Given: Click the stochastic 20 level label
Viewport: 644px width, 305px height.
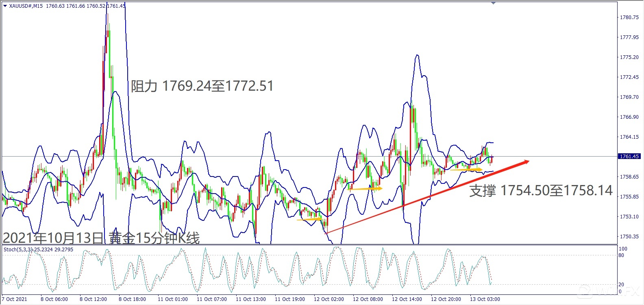Looking at the screenshot, I should [621, 285].
